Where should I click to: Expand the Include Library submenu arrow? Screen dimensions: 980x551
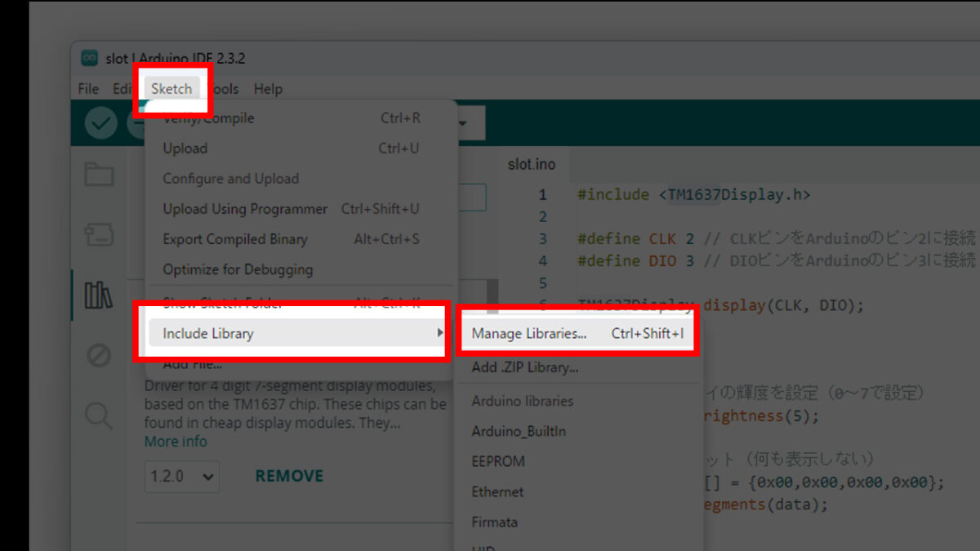[x=439, y=333]
